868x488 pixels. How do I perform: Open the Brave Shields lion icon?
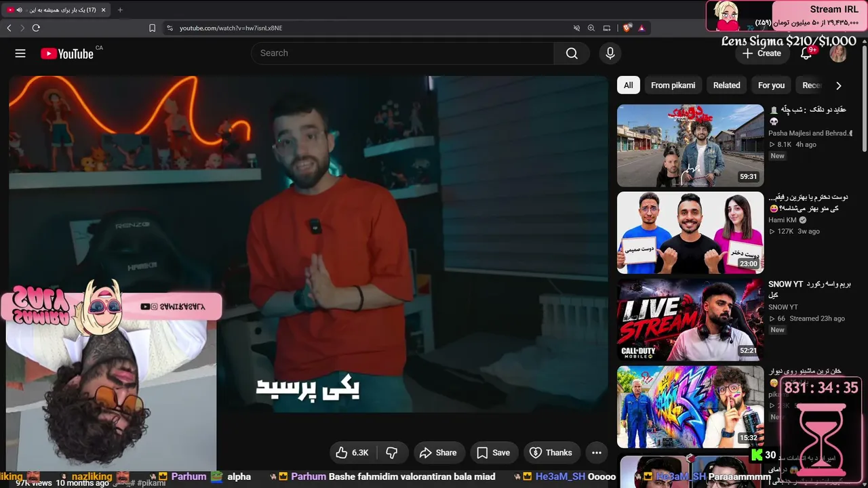pyautogui.click(x=627, y=28)
